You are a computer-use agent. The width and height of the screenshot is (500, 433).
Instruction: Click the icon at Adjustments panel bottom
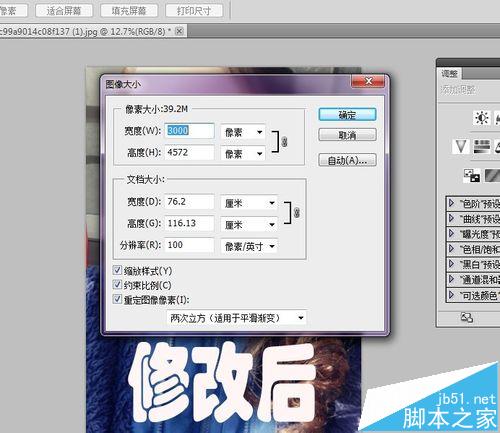click(467, 317)
